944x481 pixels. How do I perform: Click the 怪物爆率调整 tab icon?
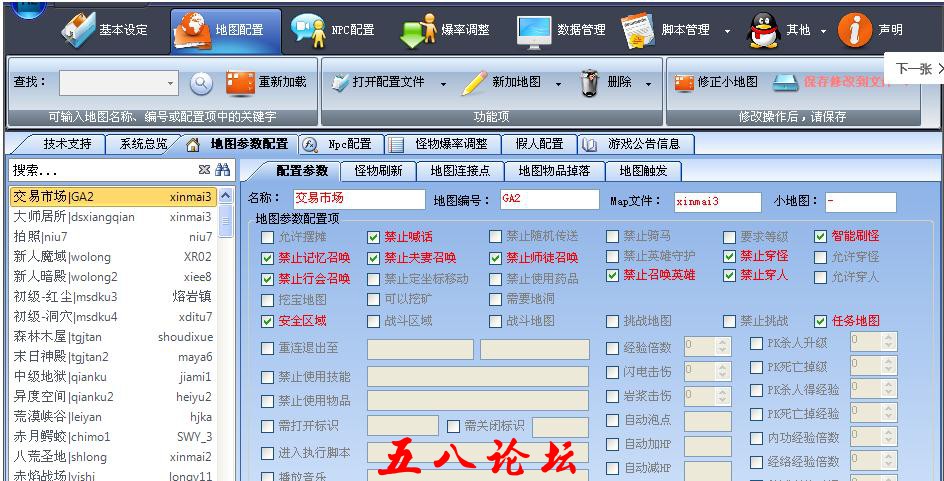[396, 144]
